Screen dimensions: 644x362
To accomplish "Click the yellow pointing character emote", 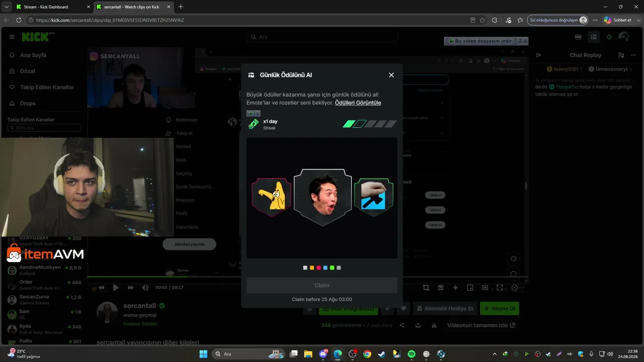I will pyautogui.click(x=272, y=197).
